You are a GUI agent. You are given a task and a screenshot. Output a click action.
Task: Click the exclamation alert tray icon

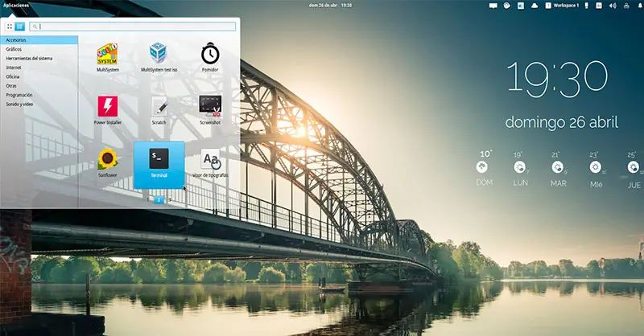587,6
